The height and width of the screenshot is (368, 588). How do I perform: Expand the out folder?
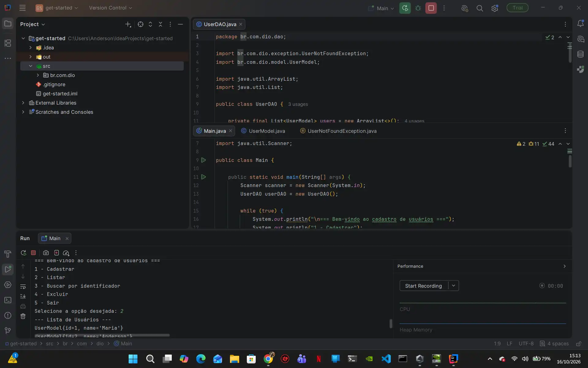pyautogui.click(x=31, y=57)
